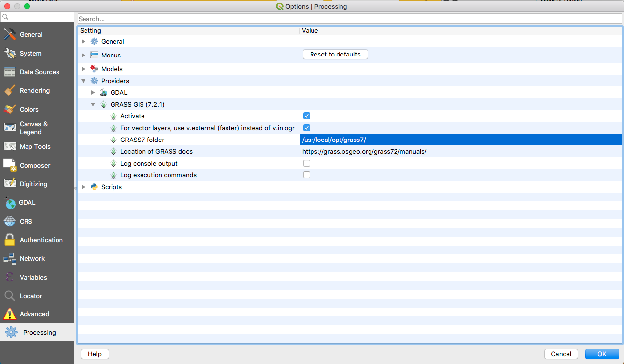Click the Reset to defaults button
This screenshot has height=364, width=624.
click(335, 55)
